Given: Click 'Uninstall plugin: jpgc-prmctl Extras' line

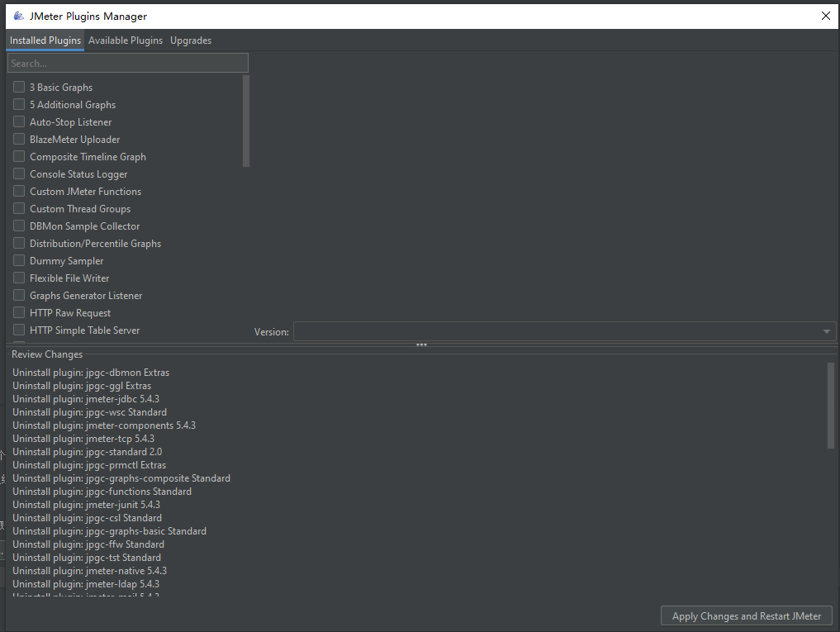Looking at the screenshot, I should point(89,465).
